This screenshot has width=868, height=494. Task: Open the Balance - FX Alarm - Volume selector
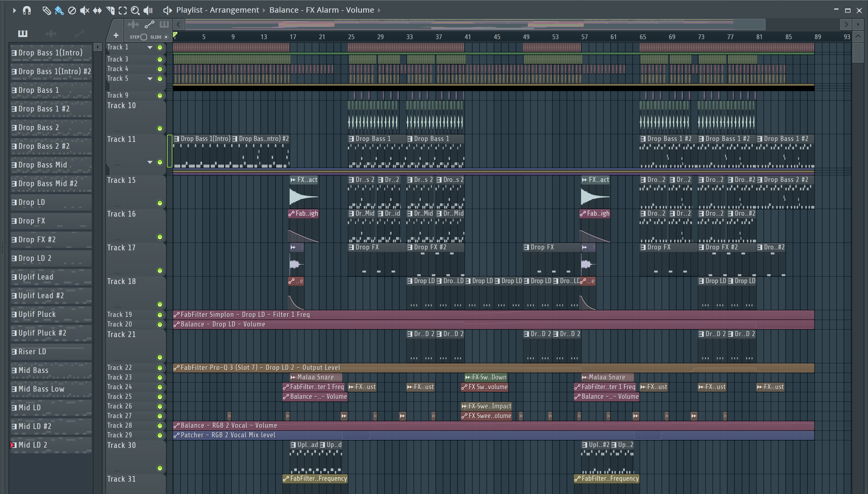coord(322,10)
